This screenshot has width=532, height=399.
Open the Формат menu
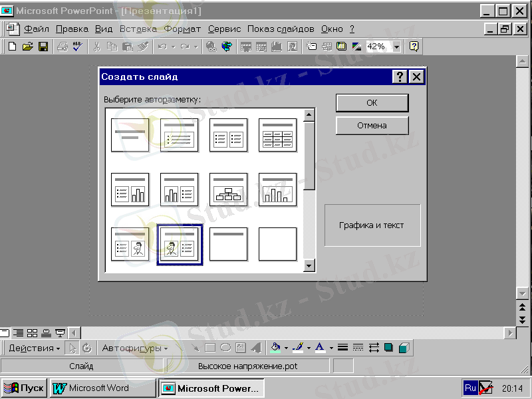[x=182, y=29]
